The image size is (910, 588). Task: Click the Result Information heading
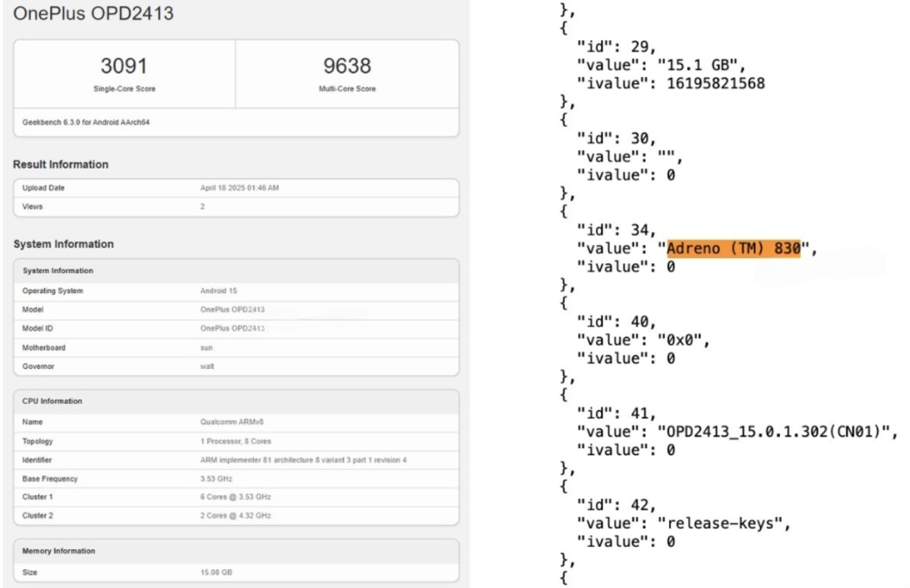click(60, 164)
